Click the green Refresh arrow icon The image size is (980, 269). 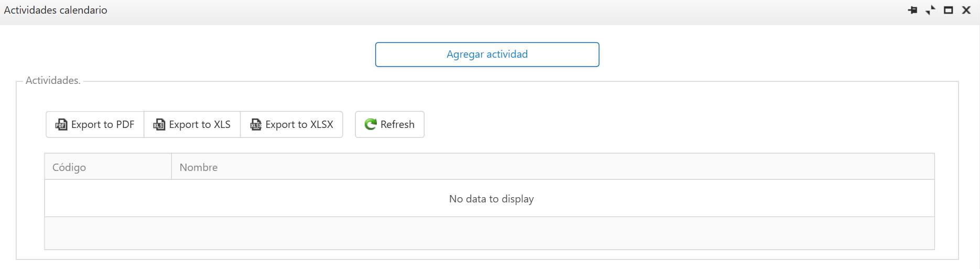pos(371,124)
